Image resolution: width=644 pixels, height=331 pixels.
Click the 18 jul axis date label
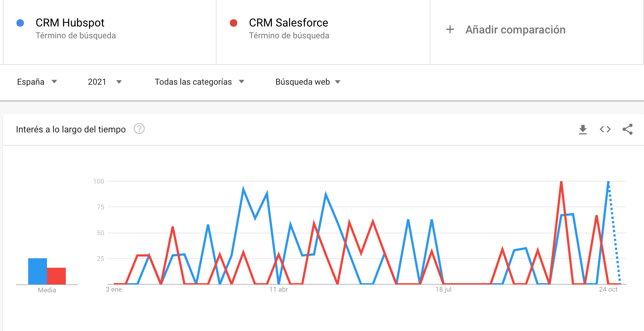443,290
